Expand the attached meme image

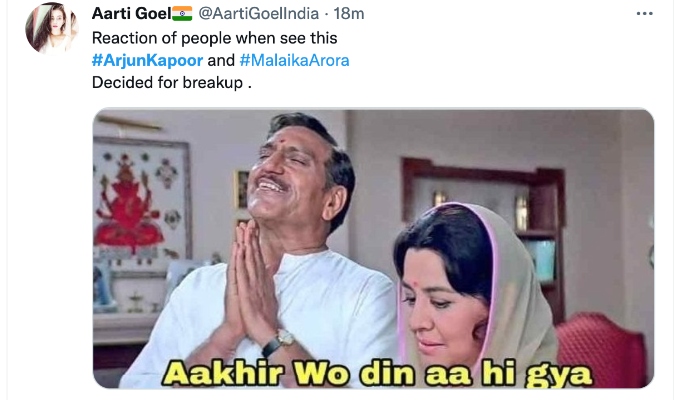(x=373, y=248)
